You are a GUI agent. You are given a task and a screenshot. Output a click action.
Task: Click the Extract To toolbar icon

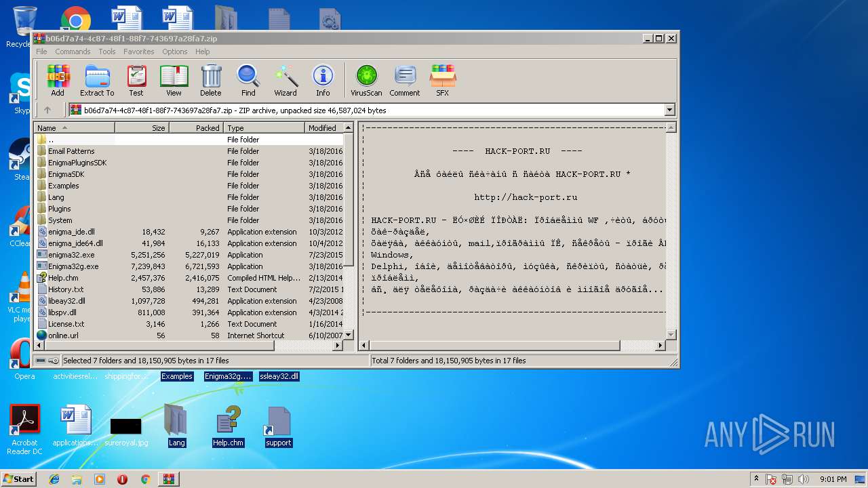[x=97, y=81]
